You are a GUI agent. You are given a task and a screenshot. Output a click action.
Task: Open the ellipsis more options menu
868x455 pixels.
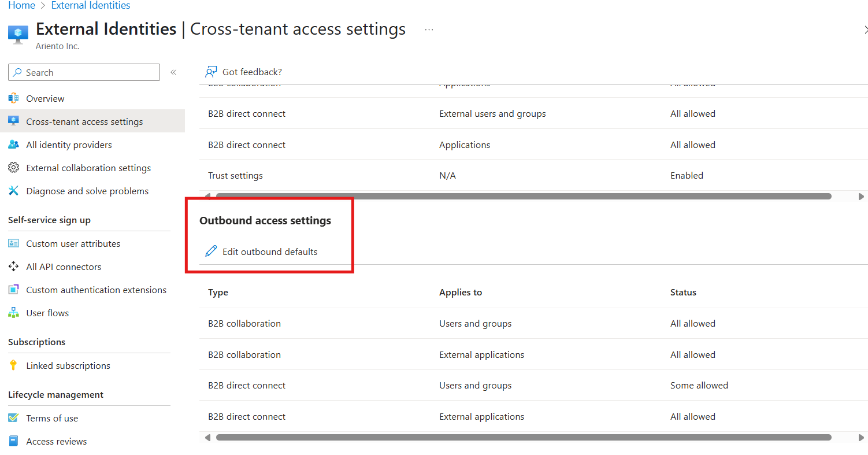coord(429,29)
